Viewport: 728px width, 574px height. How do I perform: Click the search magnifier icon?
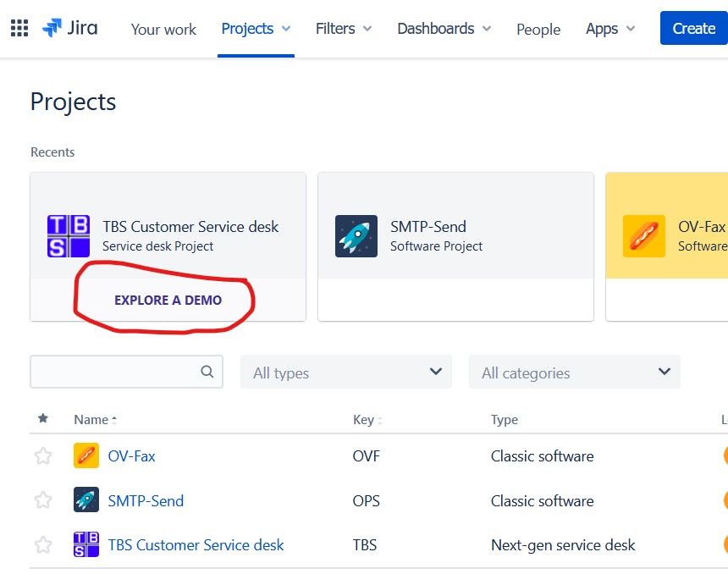point(207,372)
